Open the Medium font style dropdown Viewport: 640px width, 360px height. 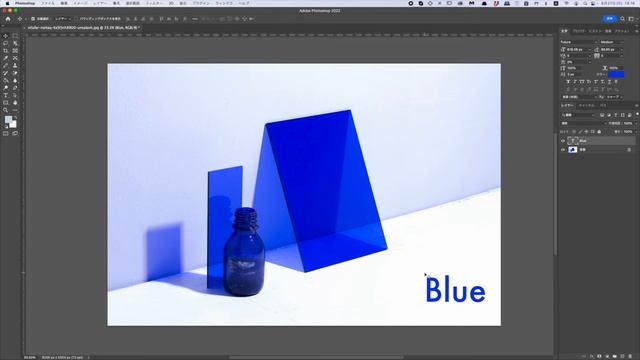611,42
